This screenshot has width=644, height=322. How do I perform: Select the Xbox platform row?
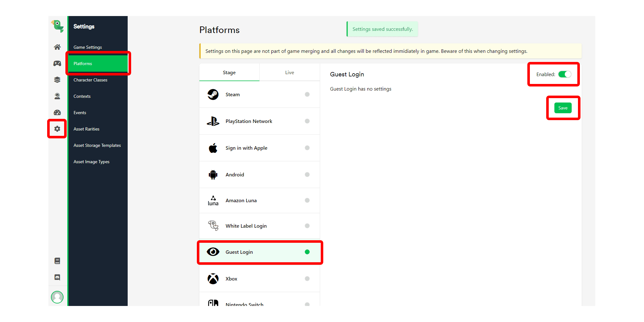tap(259, 279)
